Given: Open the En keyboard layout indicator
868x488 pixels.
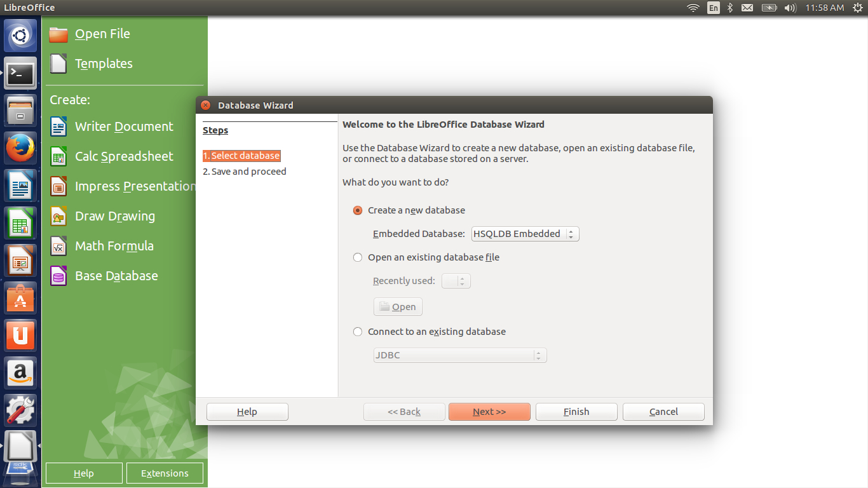Looking at the screenshot, I should click(x=714, y=8).
